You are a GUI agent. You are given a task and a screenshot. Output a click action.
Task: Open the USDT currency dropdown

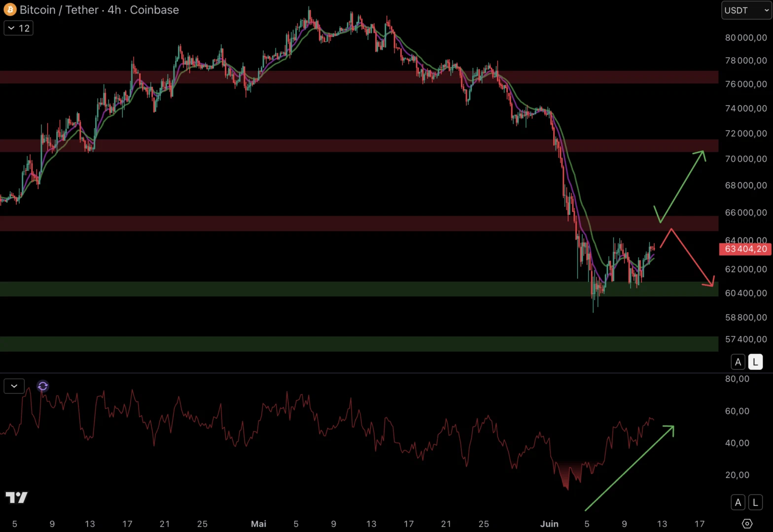tap(746, 10)
